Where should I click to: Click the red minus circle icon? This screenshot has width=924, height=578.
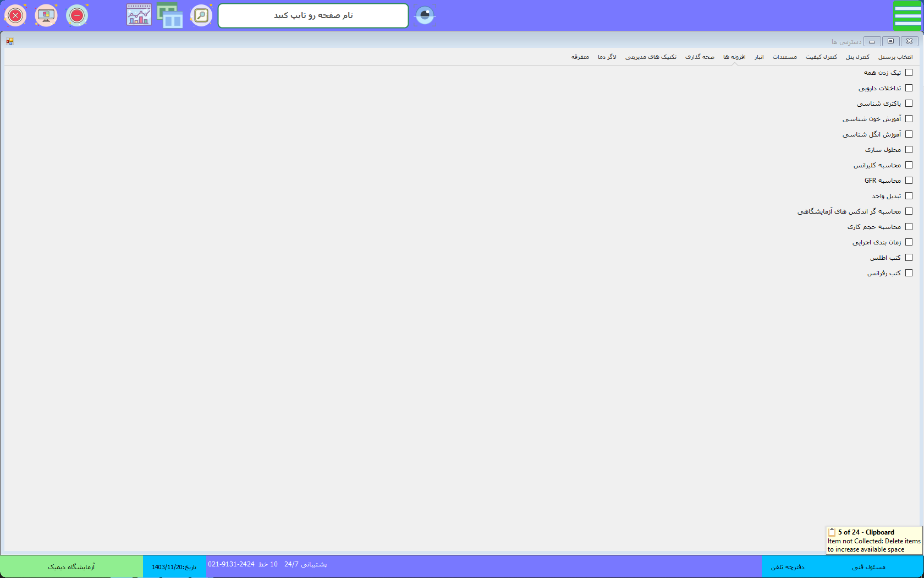(x=77, y=15)
